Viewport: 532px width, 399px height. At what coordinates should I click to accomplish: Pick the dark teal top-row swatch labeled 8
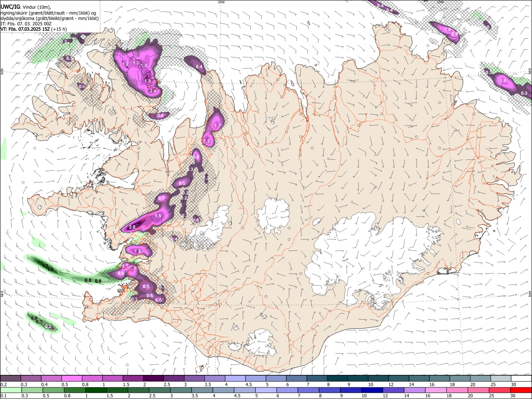click(x=337, y=378)
